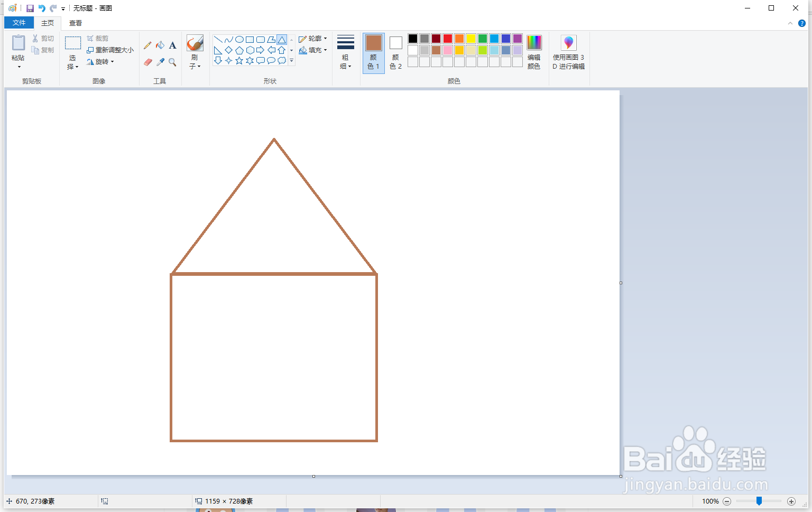This screenshot has height=512, width=812.
Task: Click the zoom in plus button
Action: pos(791,501)
